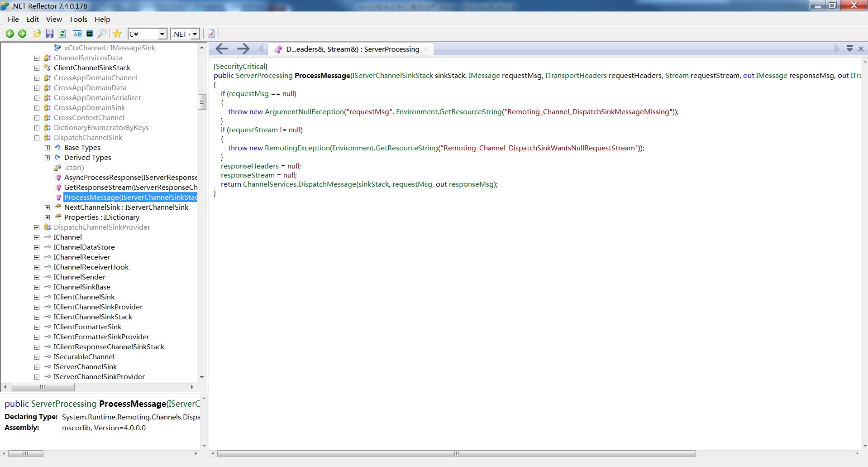Open the C# language dropdown

(148, 34)
